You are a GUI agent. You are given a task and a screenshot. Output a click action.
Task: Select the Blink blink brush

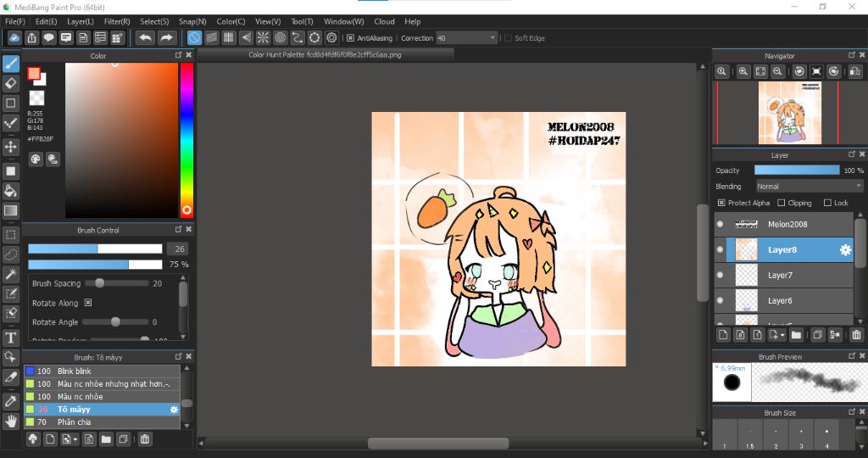(x=102, y=371)
